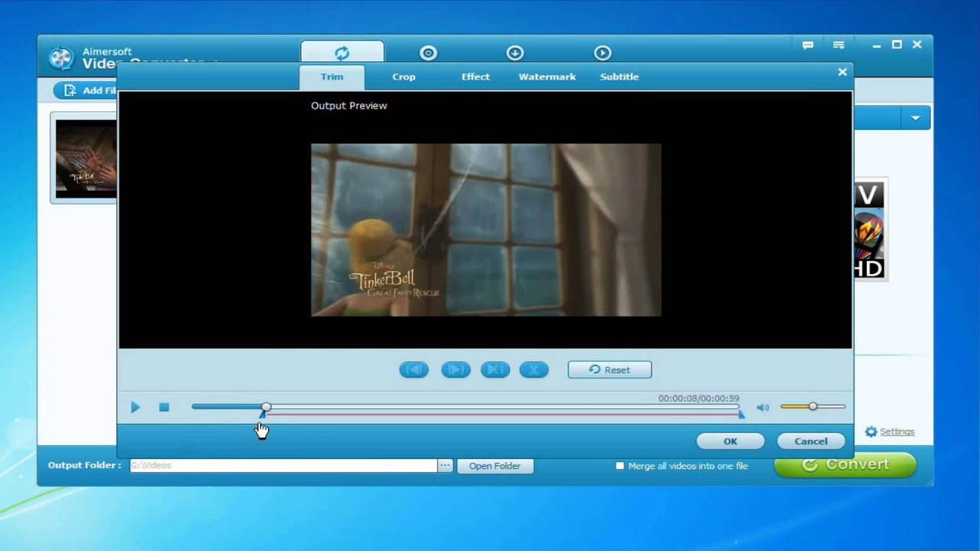Select the TinkerBell video thumbnail in file list
The width and height of the screenshot is (980, 551).
tap(86, 159)
